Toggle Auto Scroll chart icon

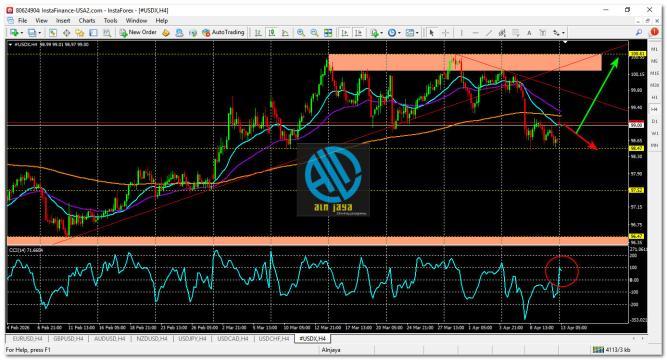click(345, 33)
